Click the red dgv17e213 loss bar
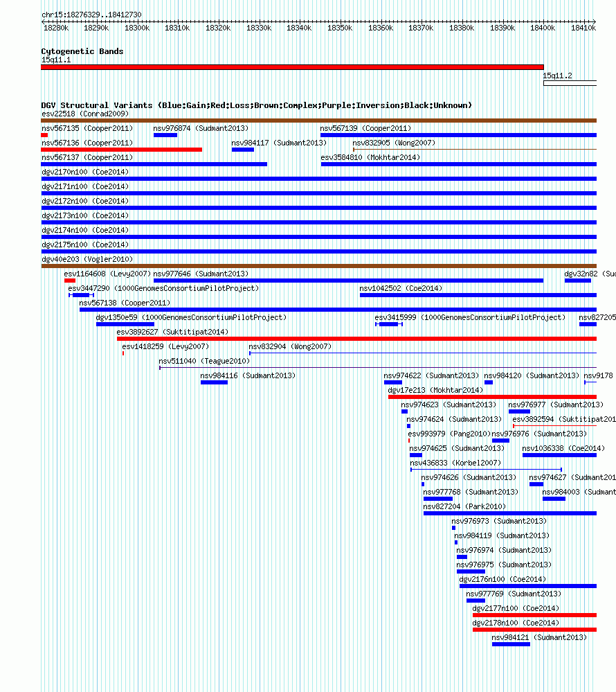 pyautogui.click(x=492, y=397)
